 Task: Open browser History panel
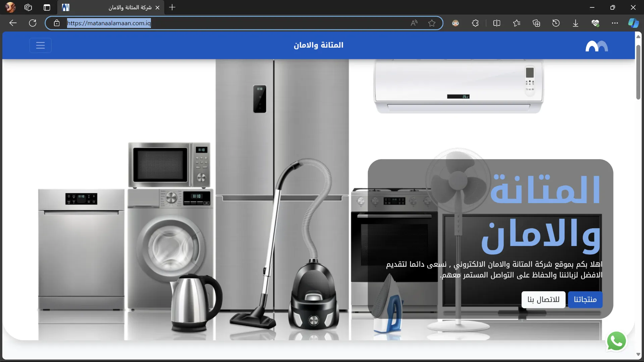pyautogui.click(x=556, y=23)
